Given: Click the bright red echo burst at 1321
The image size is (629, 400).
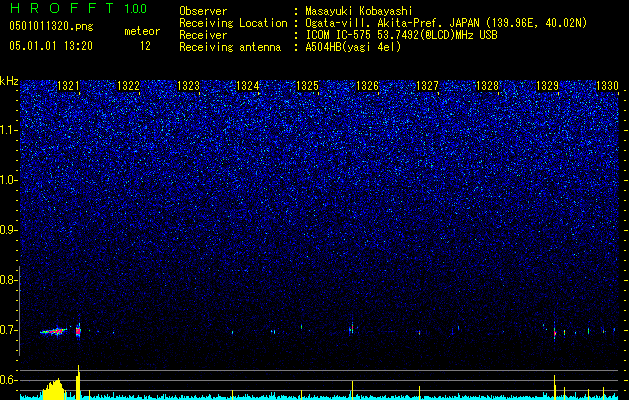Looking at the screenshot, I should point(78,331).
